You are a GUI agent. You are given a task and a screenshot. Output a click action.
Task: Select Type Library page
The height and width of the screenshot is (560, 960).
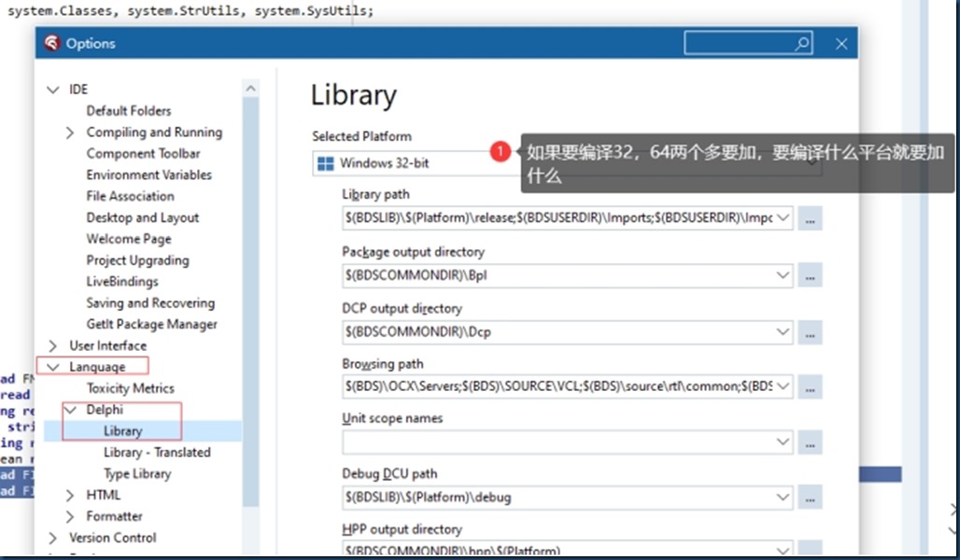click(x=137, y=474)
